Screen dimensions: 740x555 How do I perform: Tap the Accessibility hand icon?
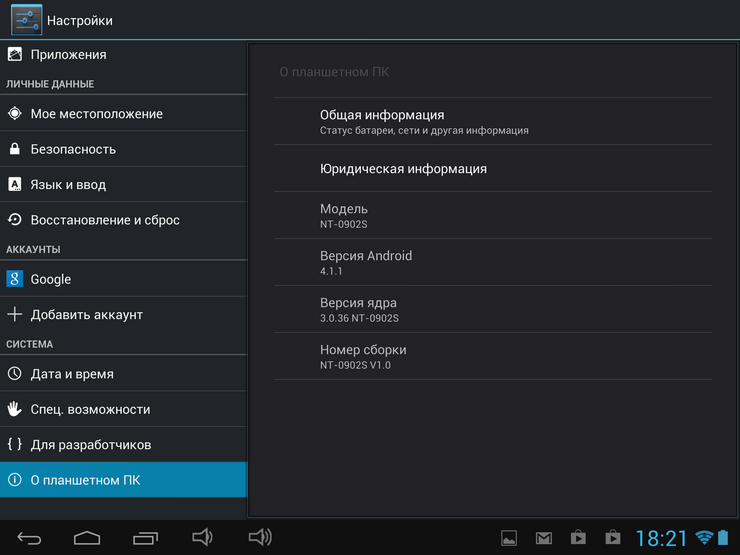pos(15,409)
